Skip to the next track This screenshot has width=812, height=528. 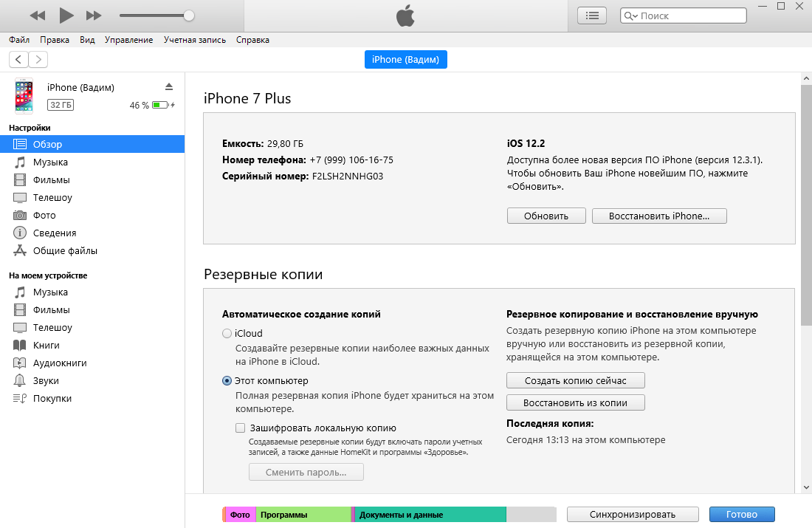[x=94, y=15]
